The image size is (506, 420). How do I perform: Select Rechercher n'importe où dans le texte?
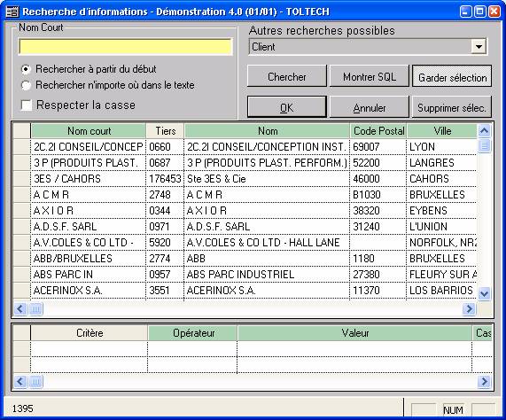click(x=26, y=85)
